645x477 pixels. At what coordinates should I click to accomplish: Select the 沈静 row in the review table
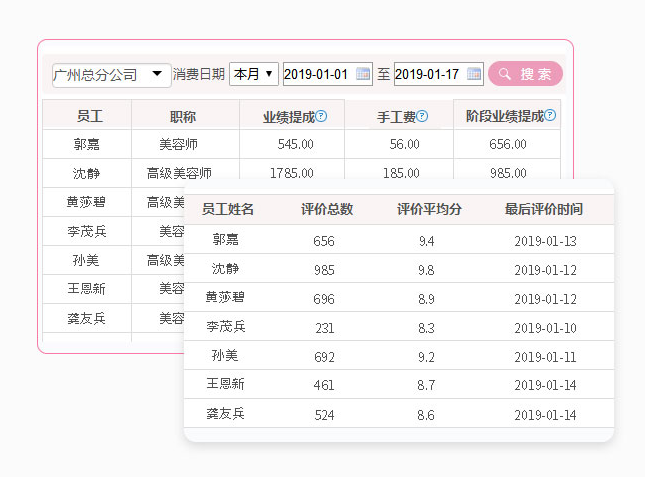(227, 269)
